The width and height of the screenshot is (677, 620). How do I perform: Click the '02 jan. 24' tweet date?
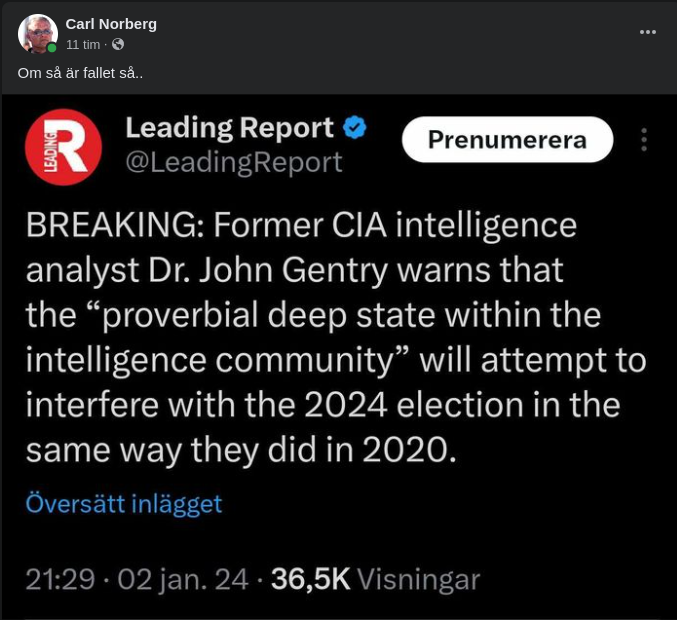[183, 579]
